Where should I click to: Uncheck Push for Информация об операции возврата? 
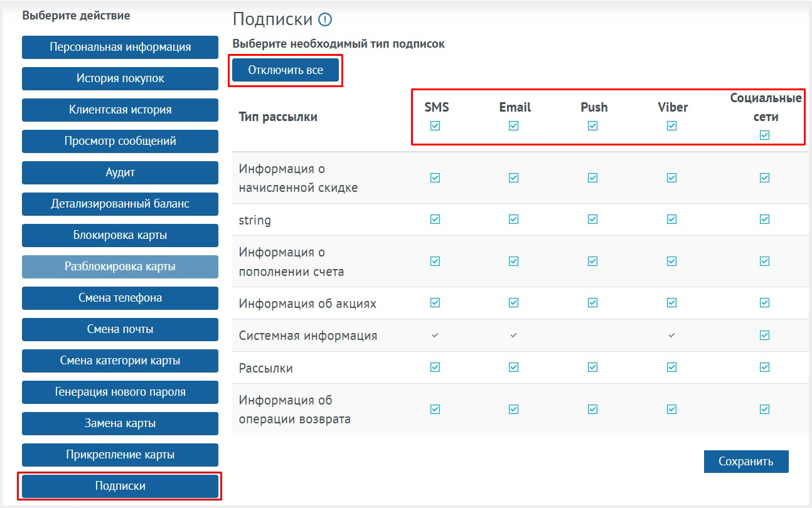[x=593, y=409]
